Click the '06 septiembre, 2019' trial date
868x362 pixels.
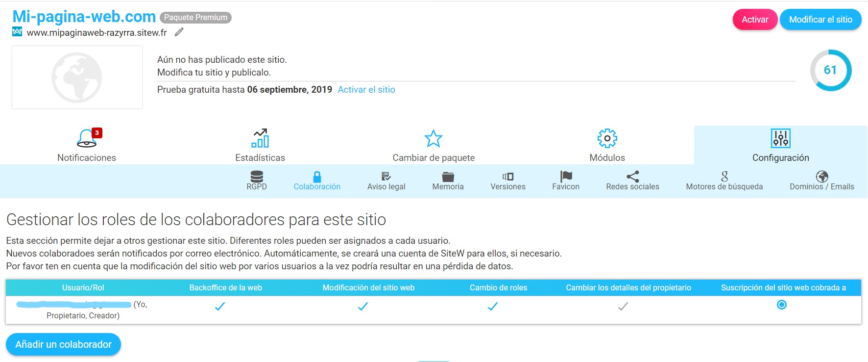[x=289, y=89]
